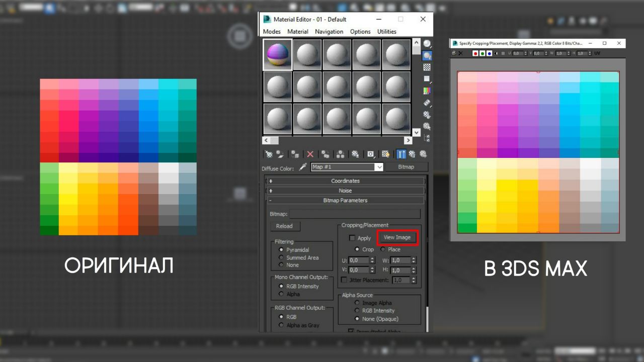
Task: Click the Bitmap map type button
Action: click(x=406, y=167)
